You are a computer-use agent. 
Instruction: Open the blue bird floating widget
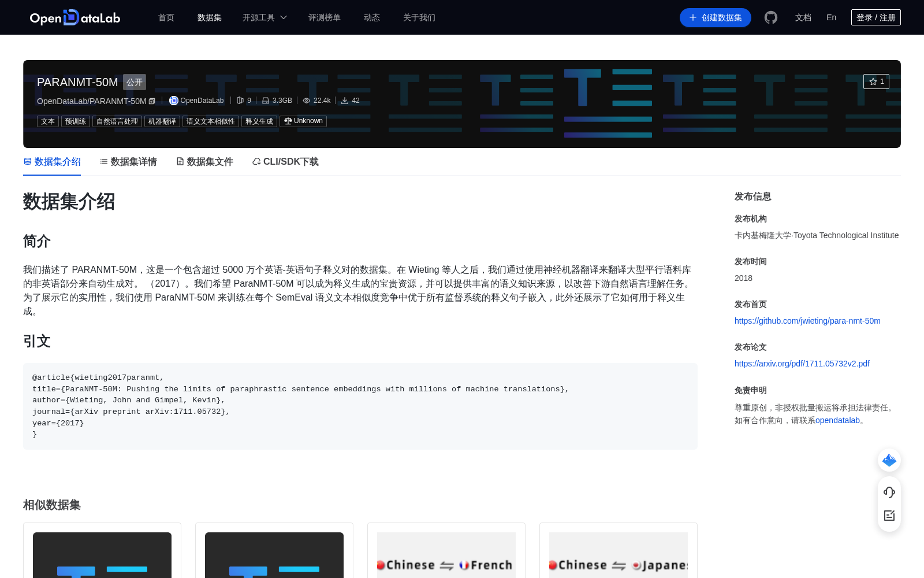pyautogui.click(x=889, y=460)
